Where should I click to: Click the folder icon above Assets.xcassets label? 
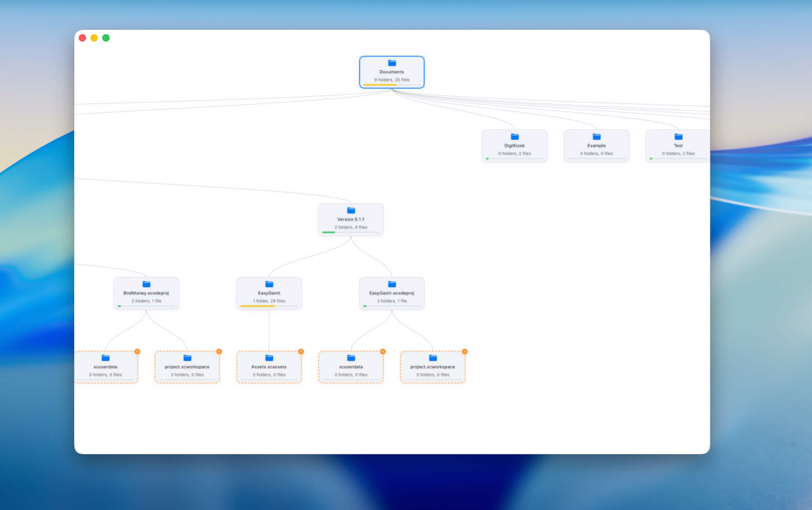click(x=269, y=357)
